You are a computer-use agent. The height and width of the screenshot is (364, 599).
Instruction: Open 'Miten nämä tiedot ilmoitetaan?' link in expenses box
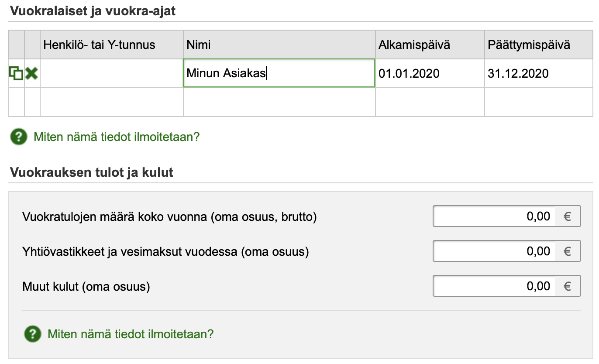(x=131, y=334)
